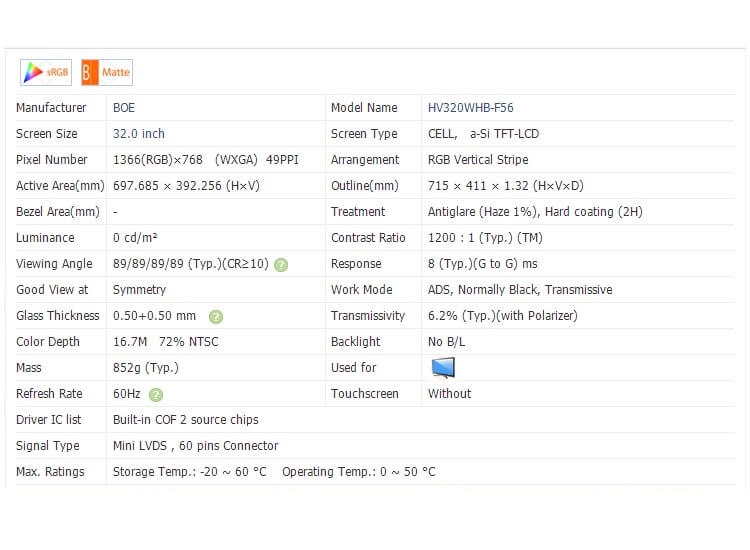Select the ADS, Normally Black work mode text
Image resolution: width=750 pixels, height=550 pixels.
tap(519, 290)
